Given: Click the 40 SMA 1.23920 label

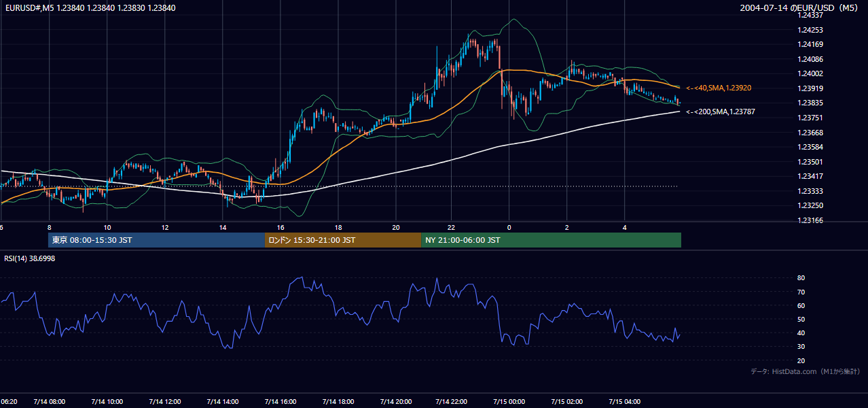Looking at the screenshot, I should 719,88.
